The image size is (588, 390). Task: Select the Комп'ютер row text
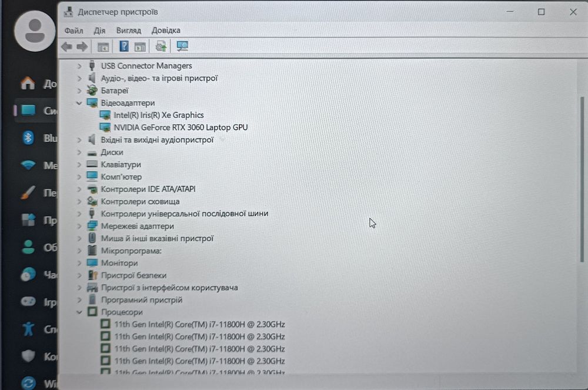121,176
